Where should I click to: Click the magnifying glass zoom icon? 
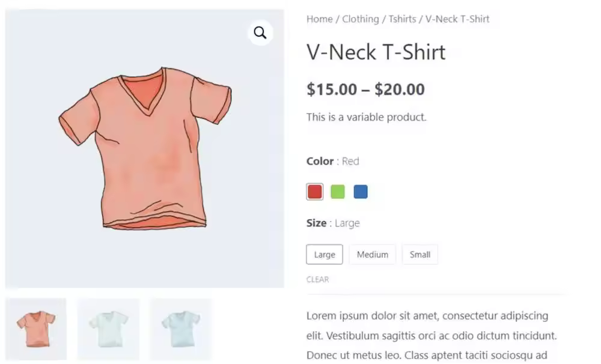[260, 33]
